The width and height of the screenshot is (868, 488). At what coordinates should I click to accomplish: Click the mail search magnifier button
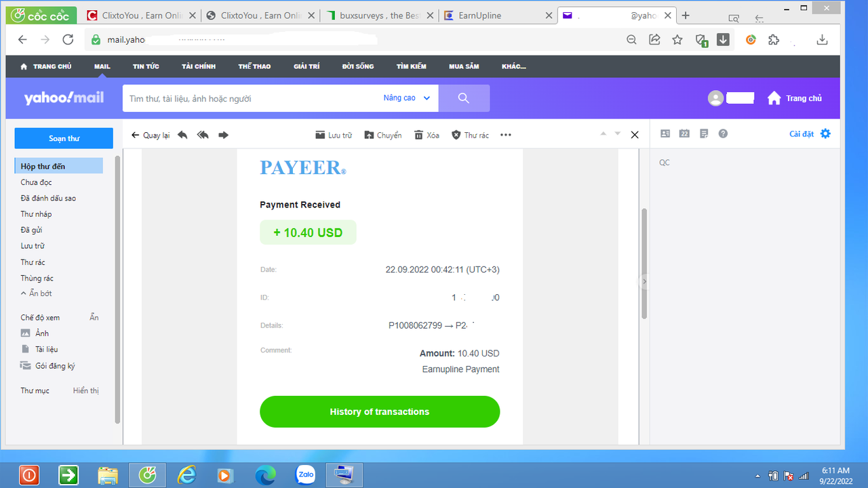pyautogui.click(x=464, y=98)
